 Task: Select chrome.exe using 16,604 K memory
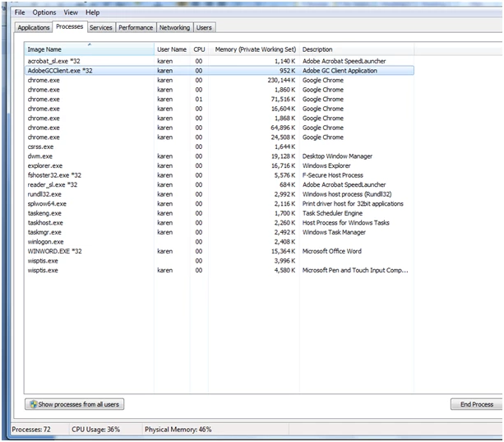[x=220, y=109]
